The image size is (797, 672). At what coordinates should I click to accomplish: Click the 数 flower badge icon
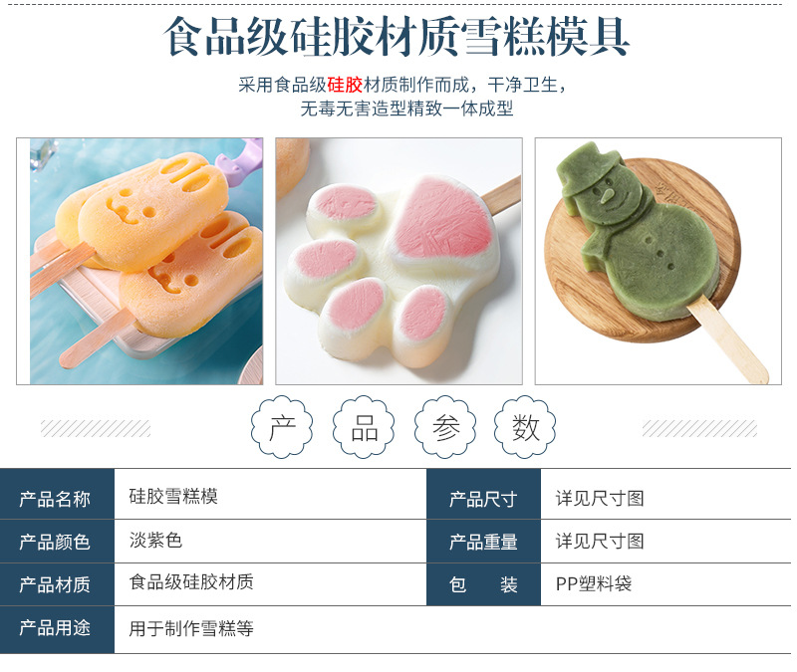coord(525,427)
